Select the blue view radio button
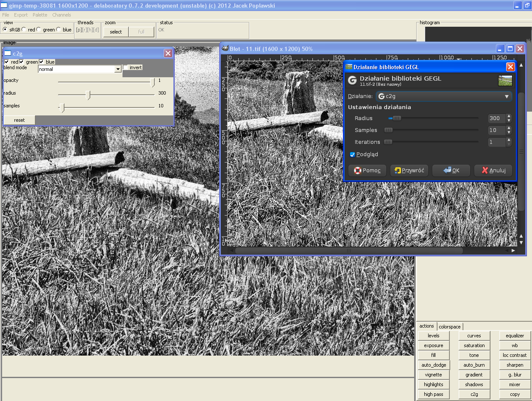532x401 pixels. 58,30
